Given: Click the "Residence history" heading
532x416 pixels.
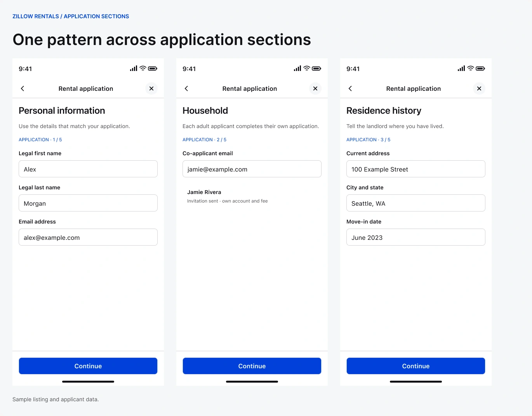Looking at the screenshot, I should click(x=384, y=111).
